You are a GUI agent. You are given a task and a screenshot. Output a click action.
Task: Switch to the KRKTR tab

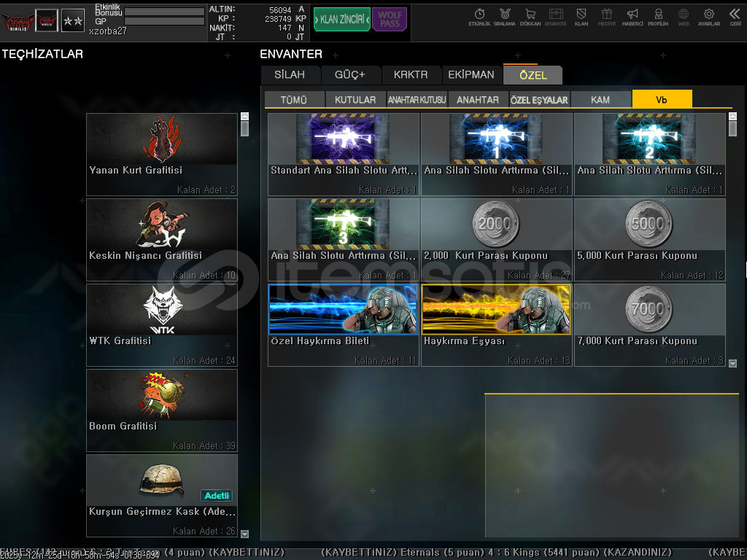point(411,75)
